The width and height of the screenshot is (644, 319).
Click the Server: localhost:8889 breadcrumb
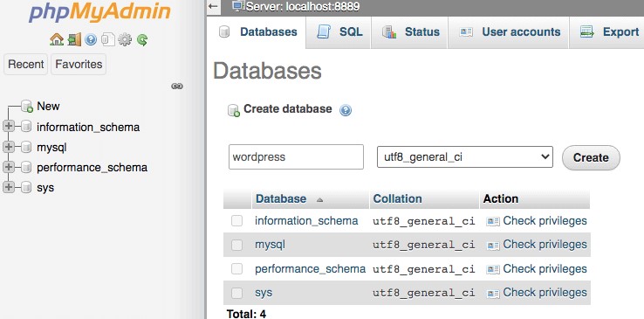303,6
